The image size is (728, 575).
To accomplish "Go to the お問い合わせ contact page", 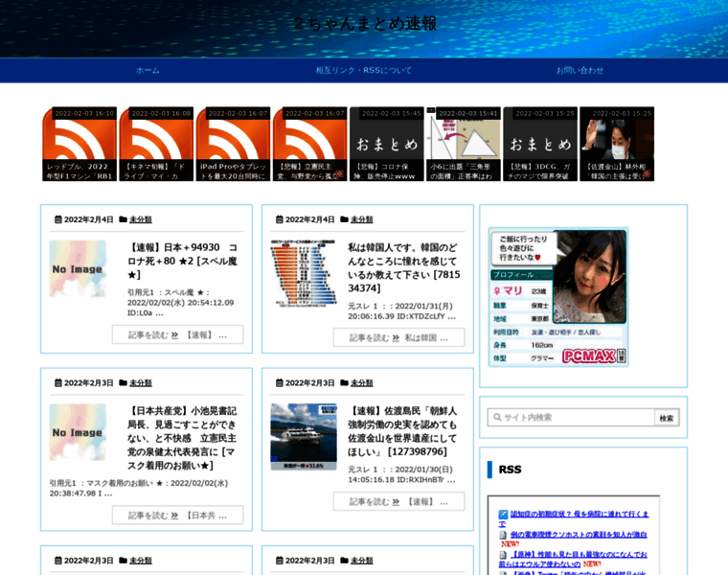I will [x=580, y=70].
